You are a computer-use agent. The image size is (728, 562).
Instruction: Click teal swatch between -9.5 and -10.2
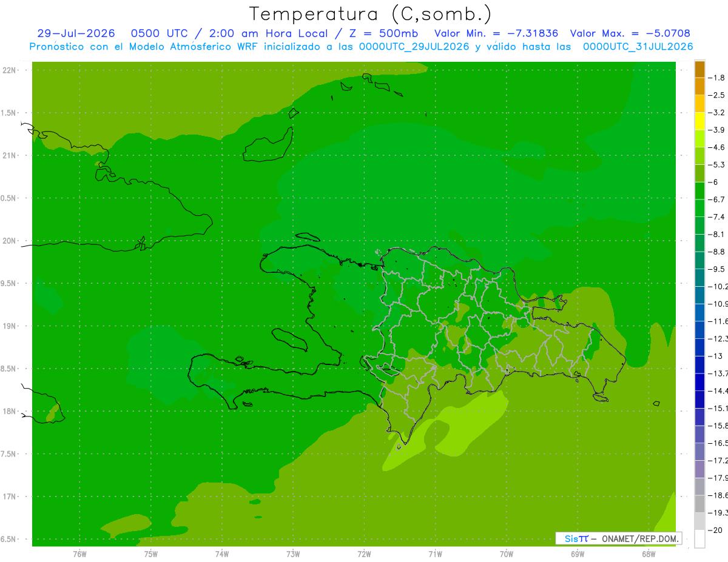click(699, 278)
